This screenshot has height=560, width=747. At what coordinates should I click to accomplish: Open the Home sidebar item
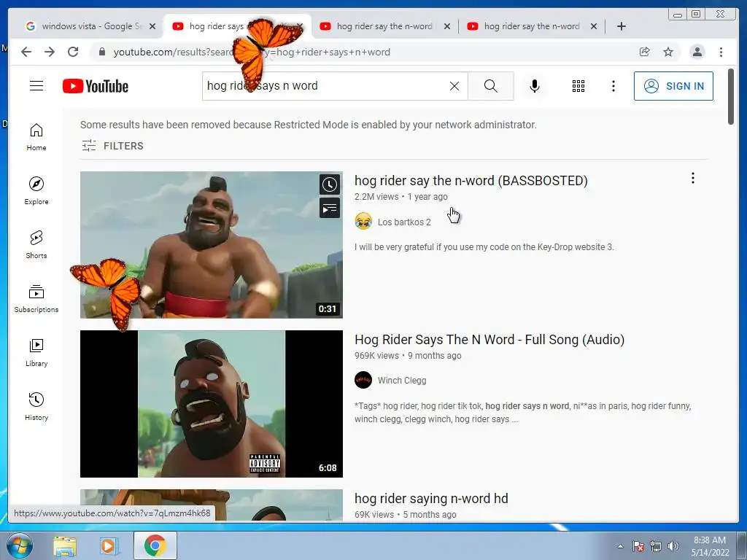(x=36, y=137)
